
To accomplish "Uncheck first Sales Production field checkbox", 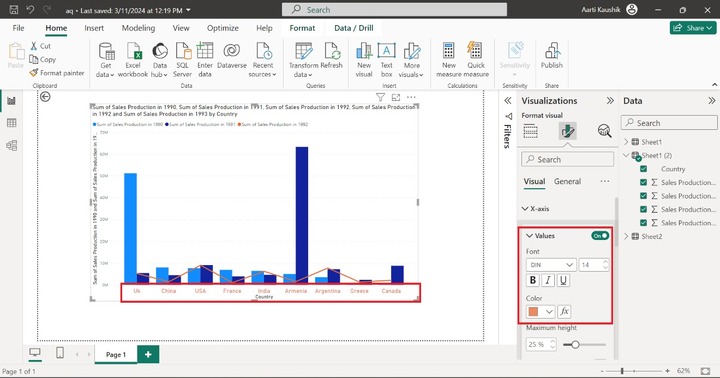I will click(643, 182).
